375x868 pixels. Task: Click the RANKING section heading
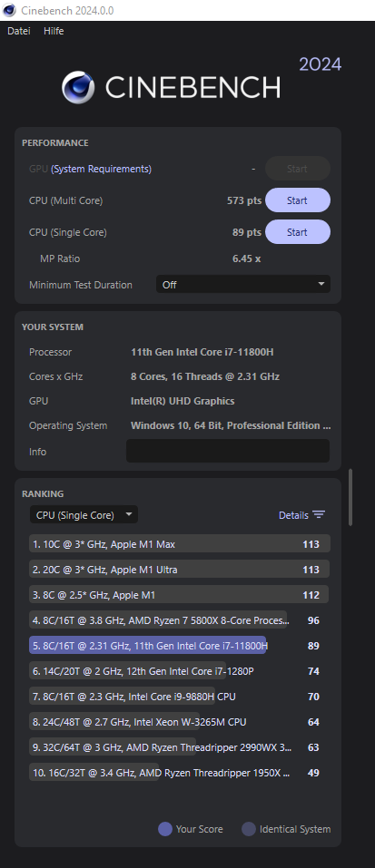pyautogui.click(x=43, y=493)
